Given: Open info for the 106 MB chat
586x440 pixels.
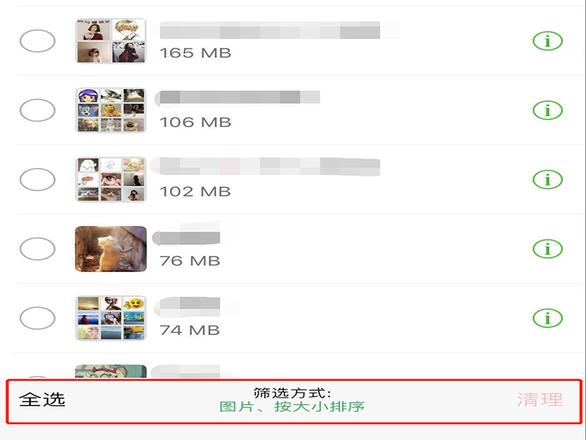Looking at the screenshot, I should [548, 110].
